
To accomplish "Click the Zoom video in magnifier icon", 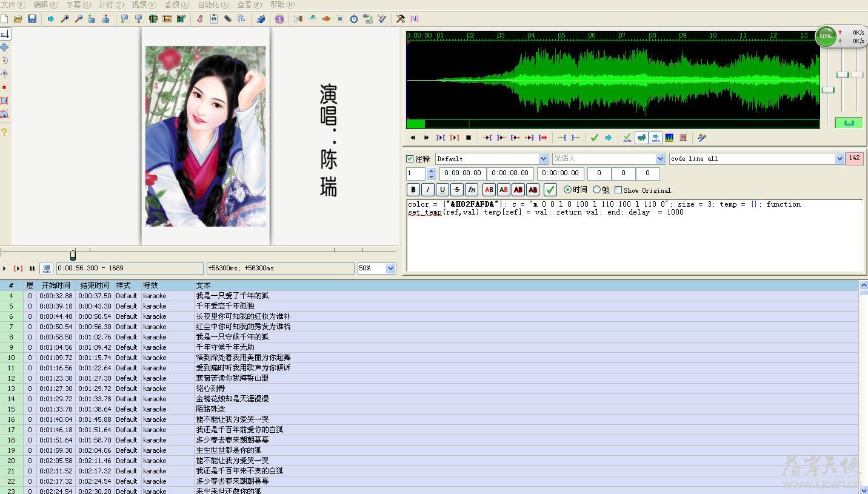I will click(64, 19).
